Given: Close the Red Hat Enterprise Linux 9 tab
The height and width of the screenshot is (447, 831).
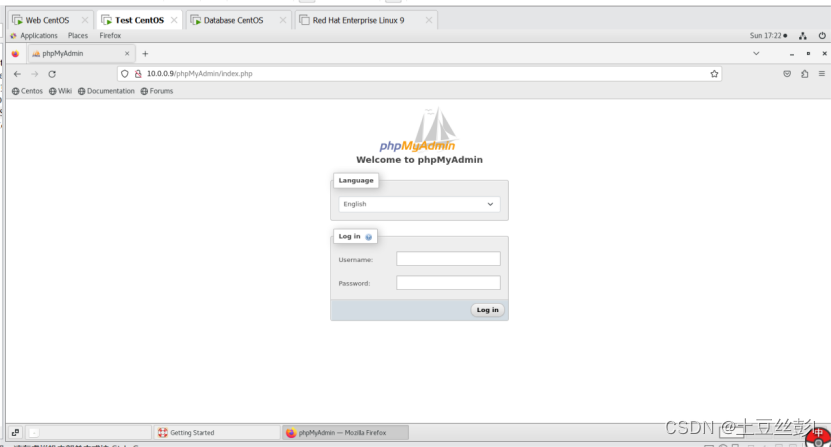Looking at the screenshot, I should (x=429, y=20).
